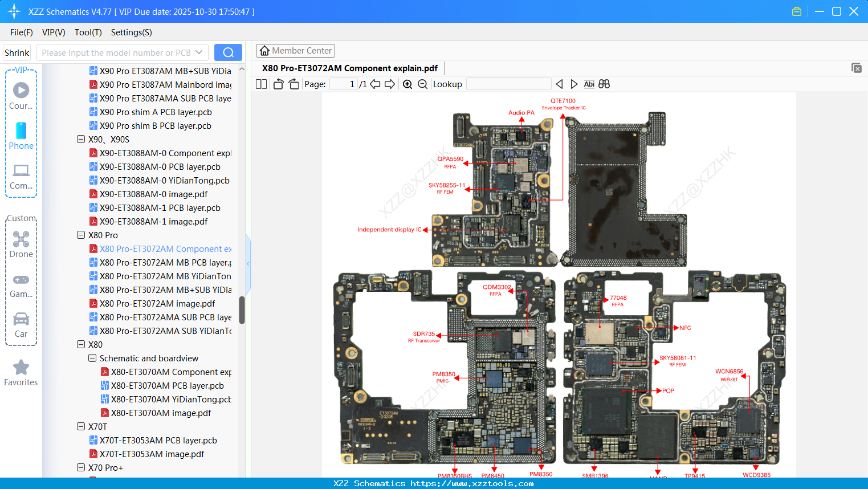Image resolution: width=868 pixels, height=489 pixels.
Task: Open X90 Pro shim B PCB layer.pcb
Action: click(150, 125)
